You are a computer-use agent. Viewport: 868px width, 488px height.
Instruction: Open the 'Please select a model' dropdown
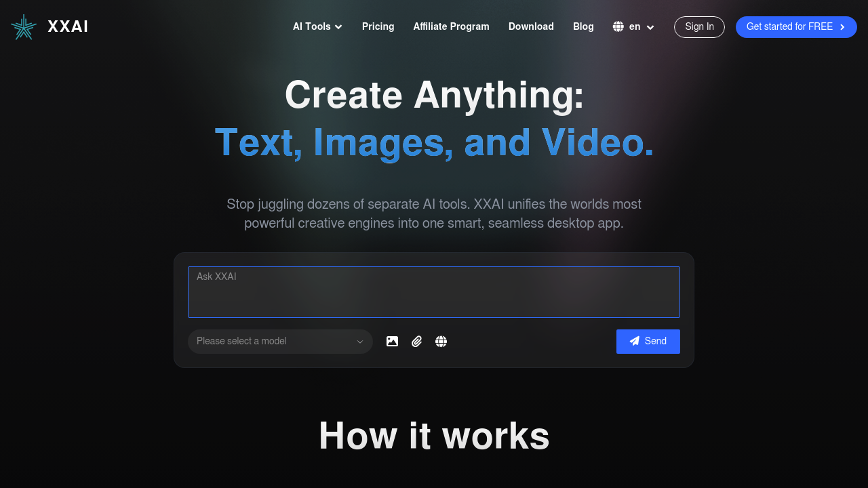pos(280,342)
